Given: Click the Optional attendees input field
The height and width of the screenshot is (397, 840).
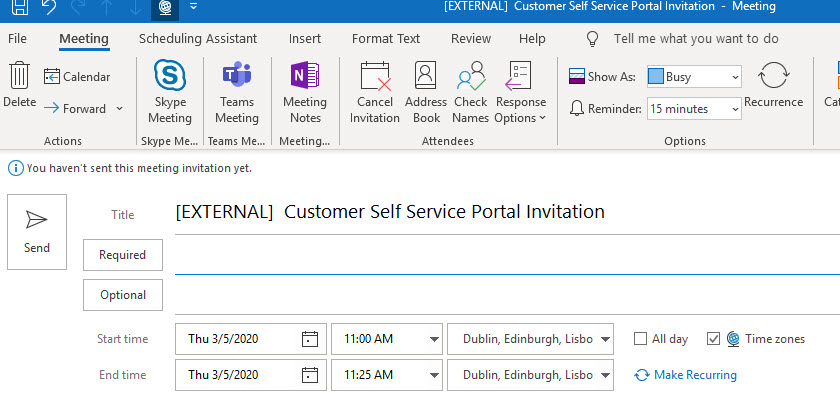Looking at the screenshot, I should point(507,295).
